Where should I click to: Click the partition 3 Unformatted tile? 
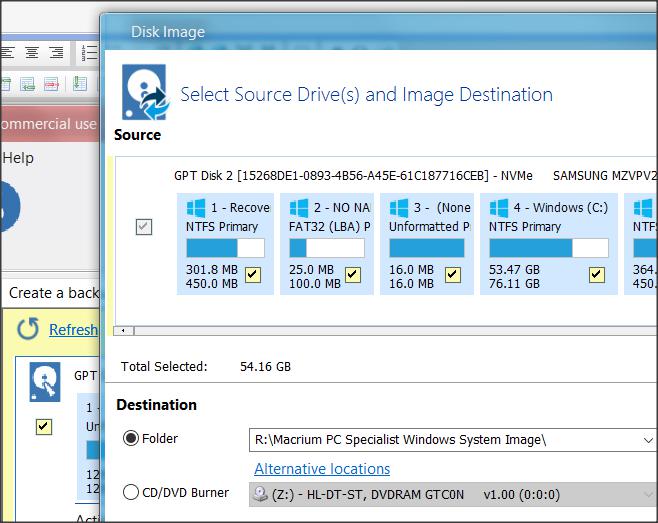(x=427, y=244)
